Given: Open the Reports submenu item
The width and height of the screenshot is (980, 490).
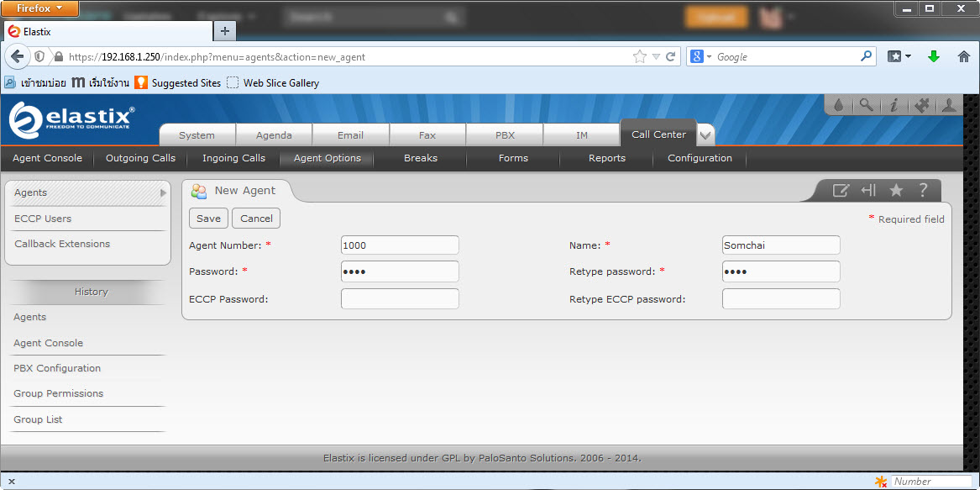Looking at the screenshot, I should click(606, 158).
